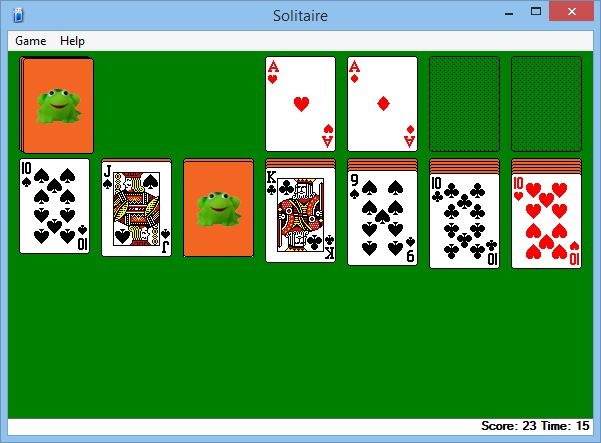601x443 pixels.
Task: Pick the Jack of Spades card
Action: click(x=136, y=209)
